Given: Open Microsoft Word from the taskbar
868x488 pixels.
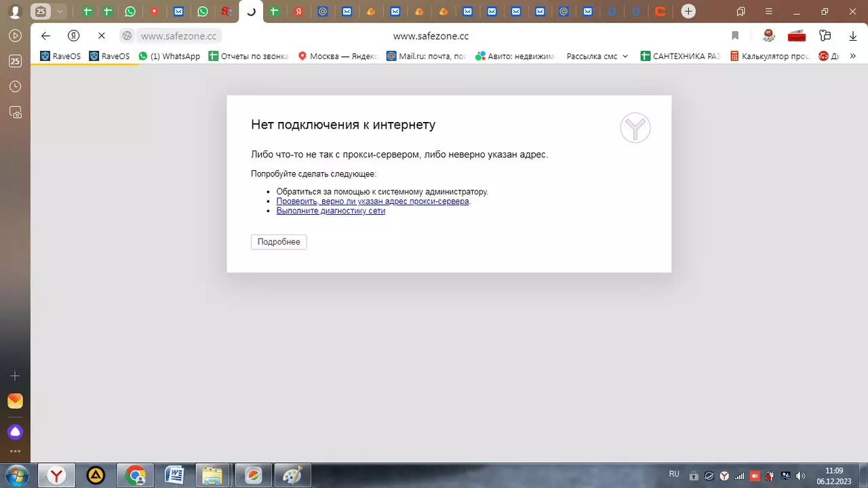Looking at the screenshot, I should (x=174, y=476).
